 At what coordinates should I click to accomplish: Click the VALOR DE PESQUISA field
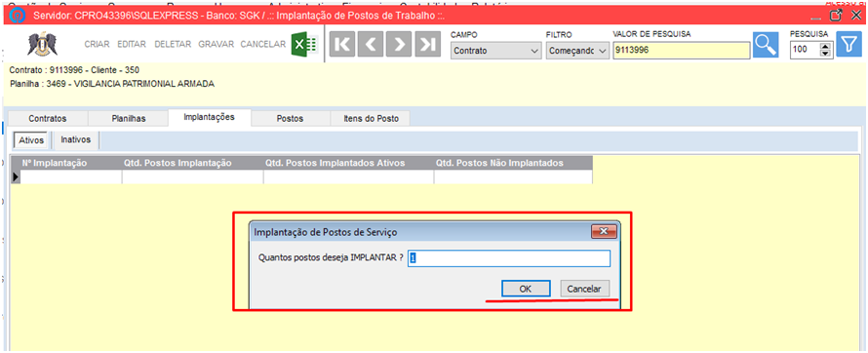coord(682,51)
